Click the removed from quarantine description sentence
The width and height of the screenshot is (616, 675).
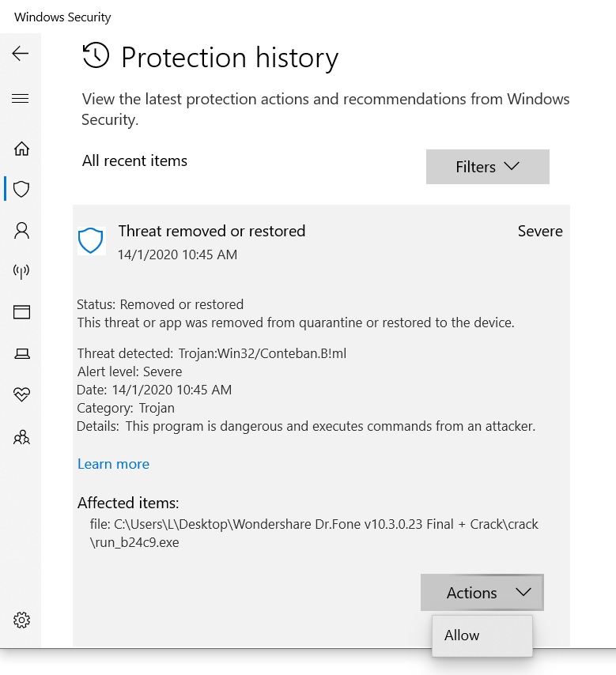pos(296,322)
